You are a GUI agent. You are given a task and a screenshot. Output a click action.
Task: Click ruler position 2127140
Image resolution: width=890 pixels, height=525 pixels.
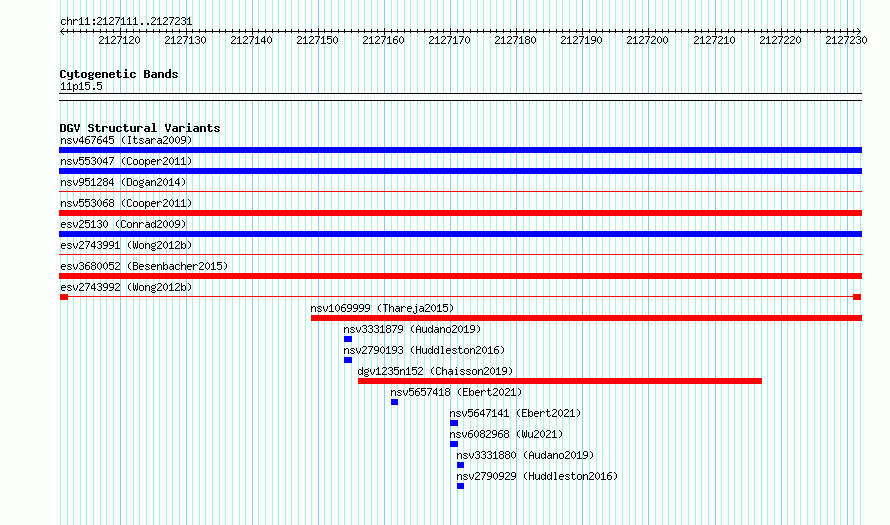[251, 40]
